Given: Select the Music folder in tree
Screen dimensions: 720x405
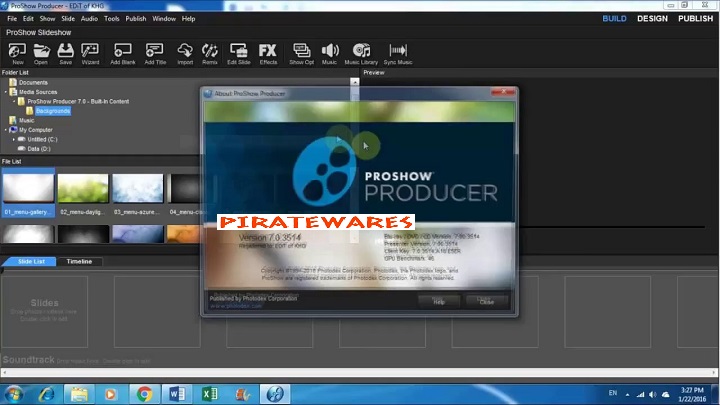Looking at the screenshot, I should click(26, 120).
